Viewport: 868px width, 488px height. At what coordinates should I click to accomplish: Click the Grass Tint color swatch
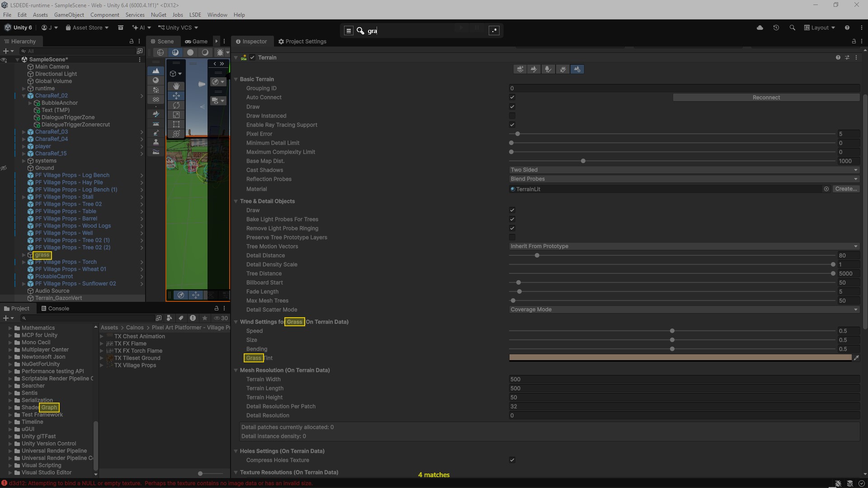click(x=680, y=358)
